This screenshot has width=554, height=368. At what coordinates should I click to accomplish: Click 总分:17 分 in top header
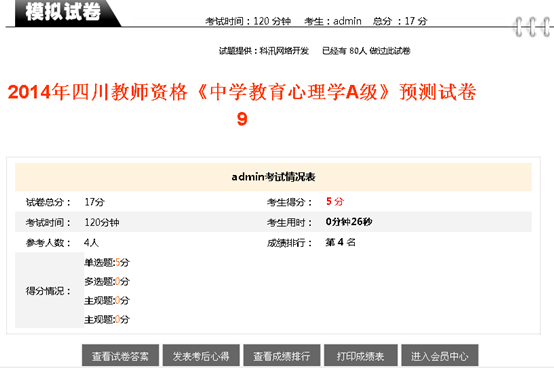400,21
